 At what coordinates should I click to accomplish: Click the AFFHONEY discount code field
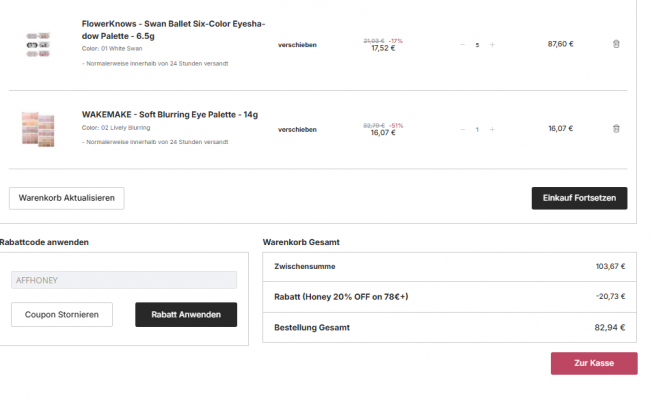pos(124,280)
